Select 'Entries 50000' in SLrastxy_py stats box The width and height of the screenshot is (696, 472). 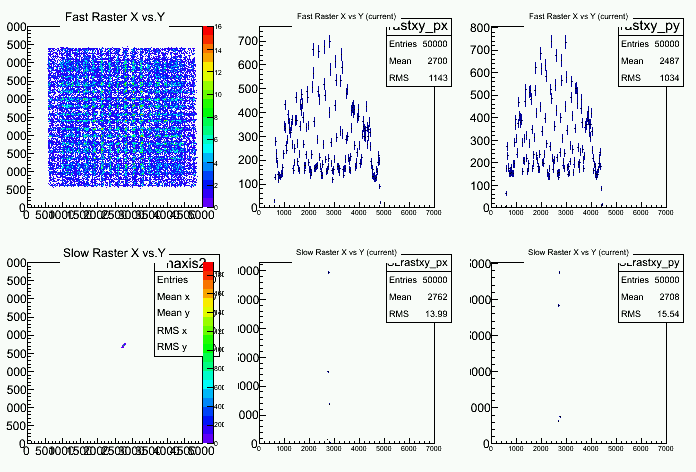651,280
